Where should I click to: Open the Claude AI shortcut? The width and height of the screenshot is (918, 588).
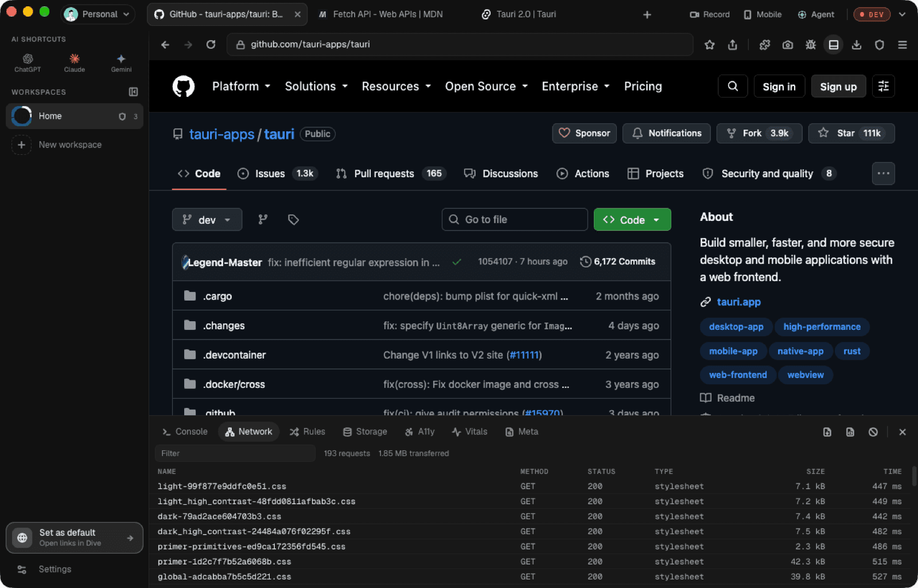tap(75, 63)
